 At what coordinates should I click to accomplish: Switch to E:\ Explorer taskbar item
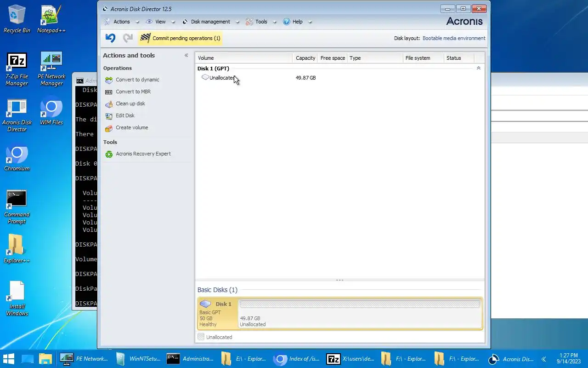coord(244,359)
